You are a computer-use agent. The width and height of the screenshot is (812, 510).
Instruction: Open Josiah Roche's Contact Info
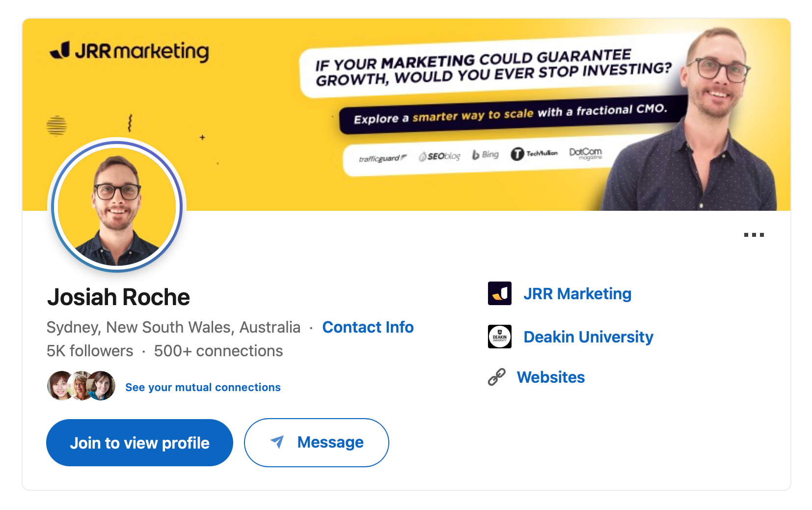click(368, 327)
